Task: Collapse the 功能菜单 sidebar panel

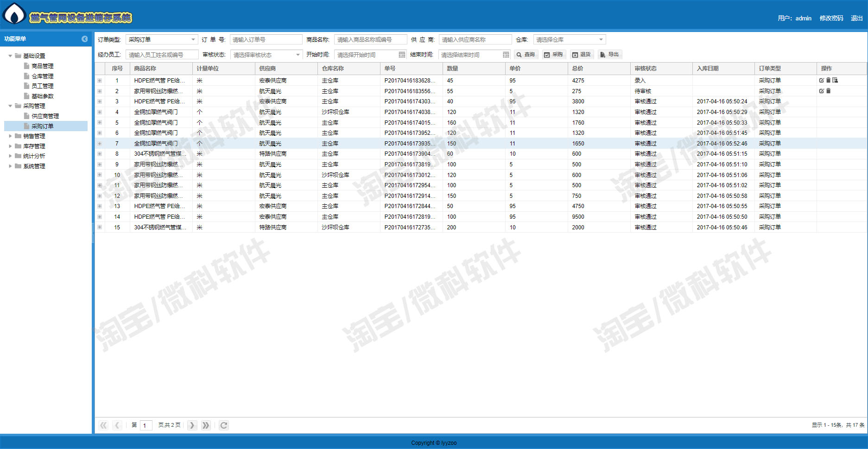Action: 84,39
